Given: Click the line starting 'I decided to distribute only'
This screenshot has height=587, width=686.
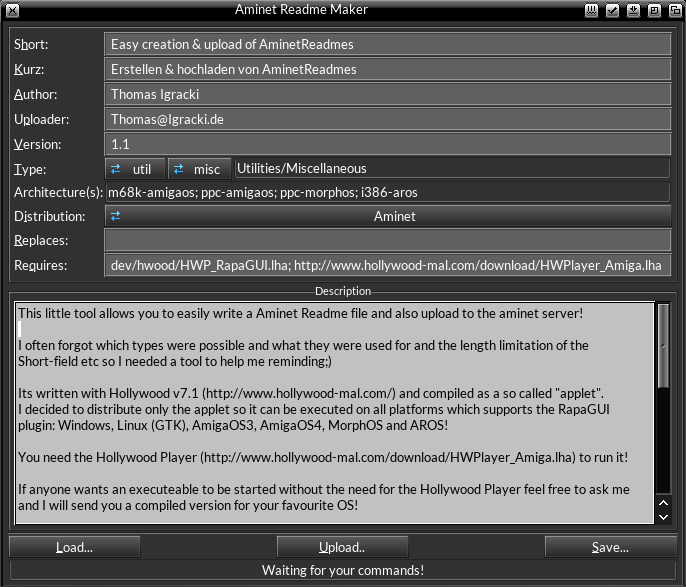Looking at the screenshot, I should (314, 409).
